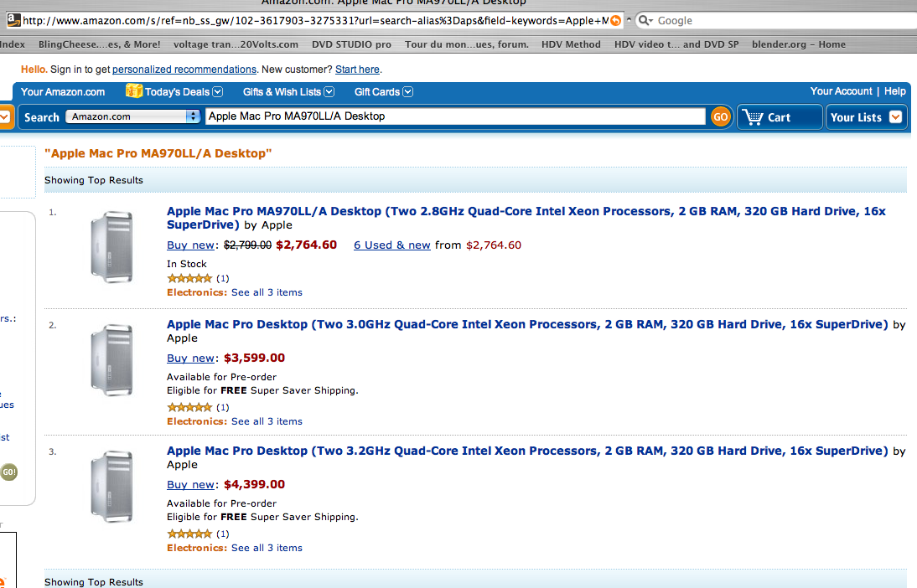This screenshot has height=588, width=917.
Task: Open Gifts & Wish Lists menu item
Action: [x=282, y=92]
